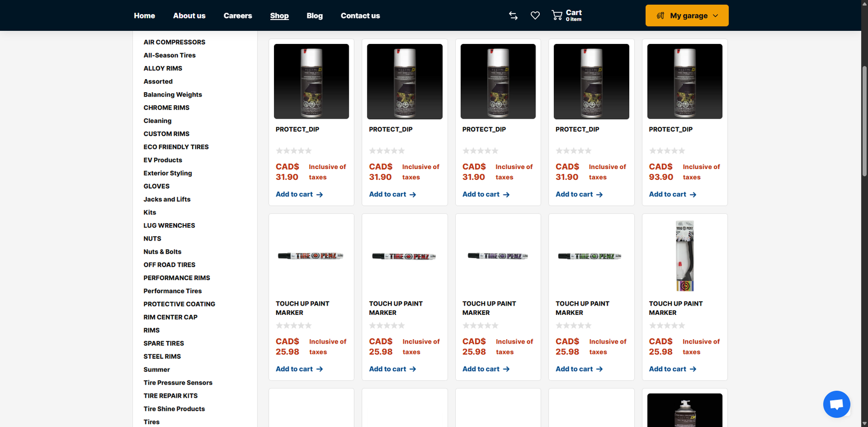Viewport: 868px width, 427px height.
Task: Rate the first PROTECT_DIP product five stars
Action: (308, 151)
